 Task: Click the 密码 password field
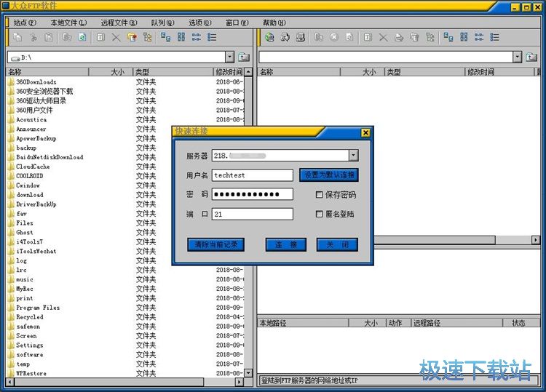coord(253,194)
